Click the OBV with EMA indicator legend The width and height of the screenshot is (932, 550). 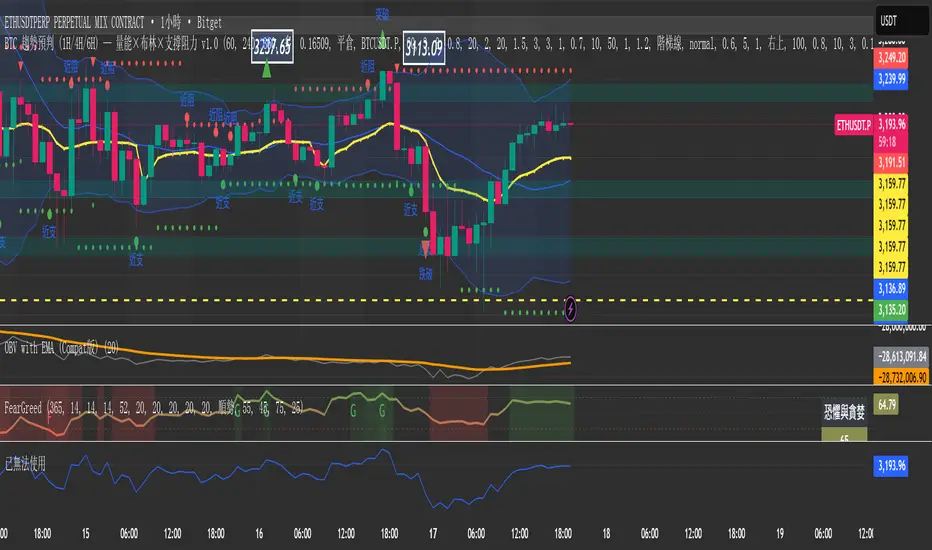(x=61, y=348)
